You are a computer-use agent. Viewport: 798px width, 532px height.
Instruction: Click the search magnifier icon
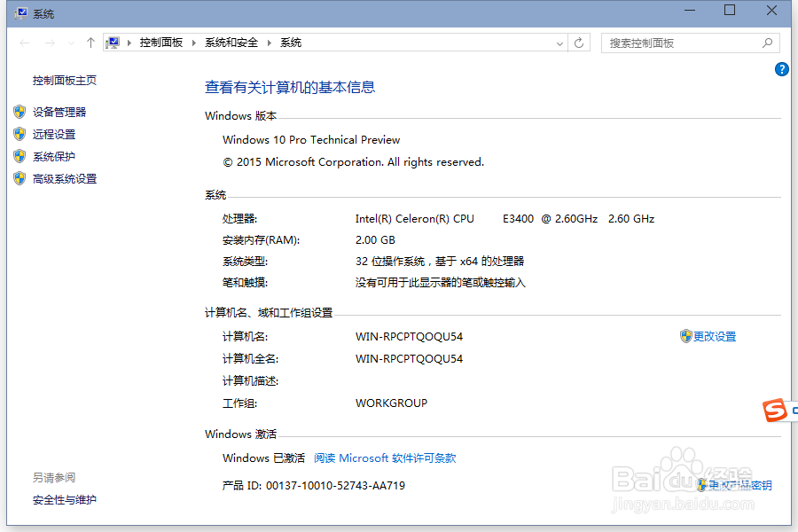tap(767, 43)
